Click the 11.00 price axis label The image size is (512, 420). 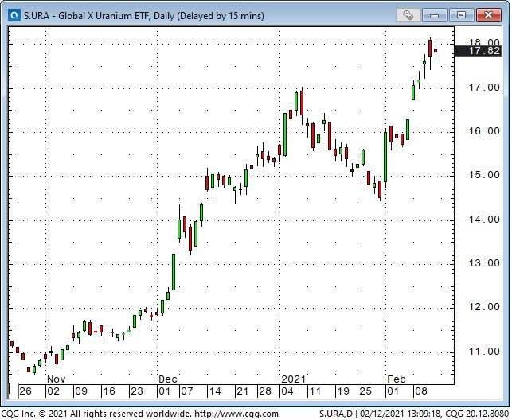pos(484,352)
